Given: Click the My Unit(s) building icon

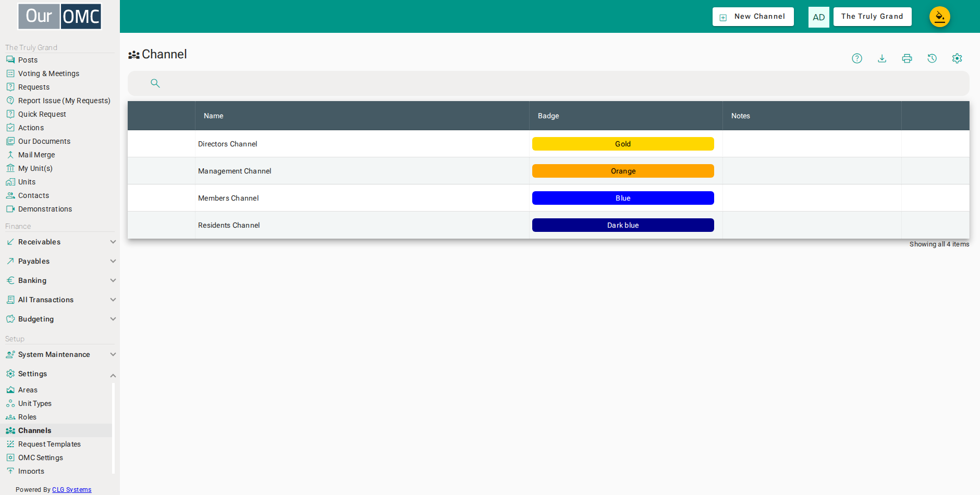Looking at the screenshot, I should [10, 168].
